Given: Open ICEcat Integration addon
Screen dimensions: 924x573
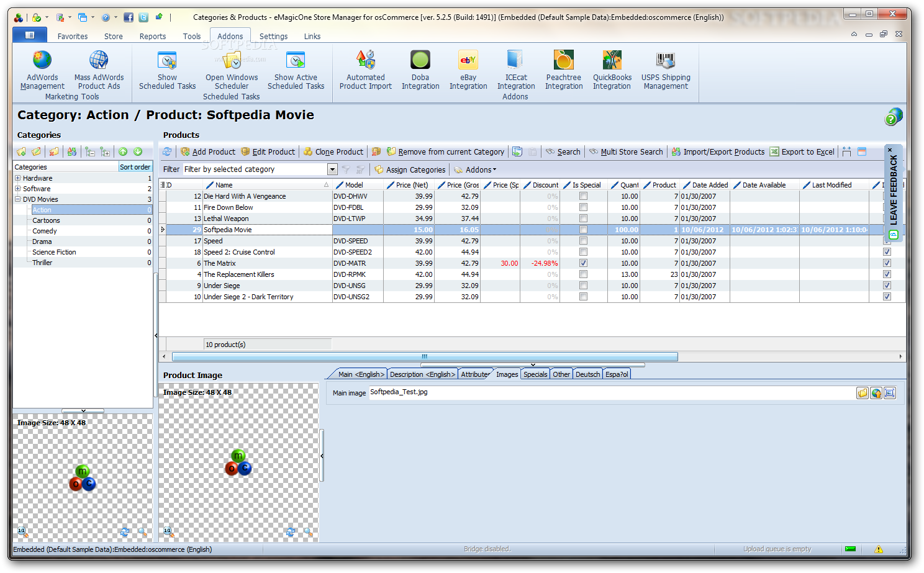Looking at the screenshot, I should coord(516,70).
